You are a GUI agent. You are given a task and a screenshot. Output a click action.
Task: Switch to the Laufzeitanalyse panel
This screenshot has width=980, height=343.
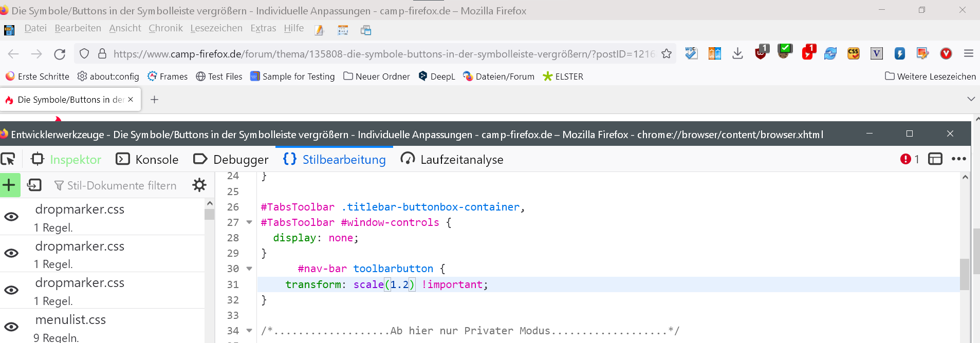coord(452,160)
